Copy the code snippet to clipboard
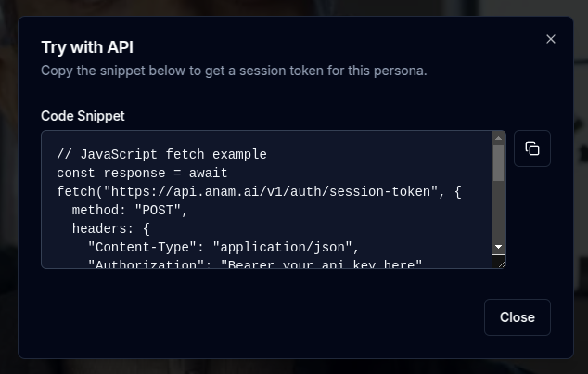This screenshot has height=374, width=588. pos(531,148)
